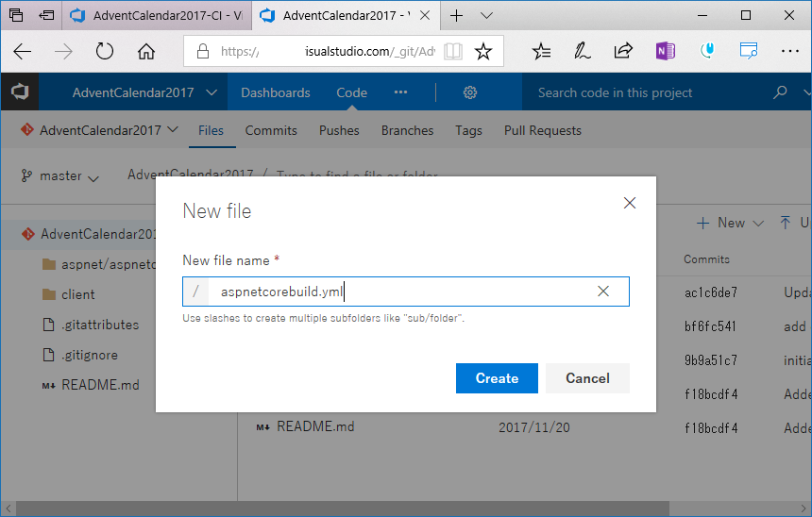The height and width of the screenshot is (517, 812).
Task: Close the active AdventCalendar2017 tab
Action: 425,15
